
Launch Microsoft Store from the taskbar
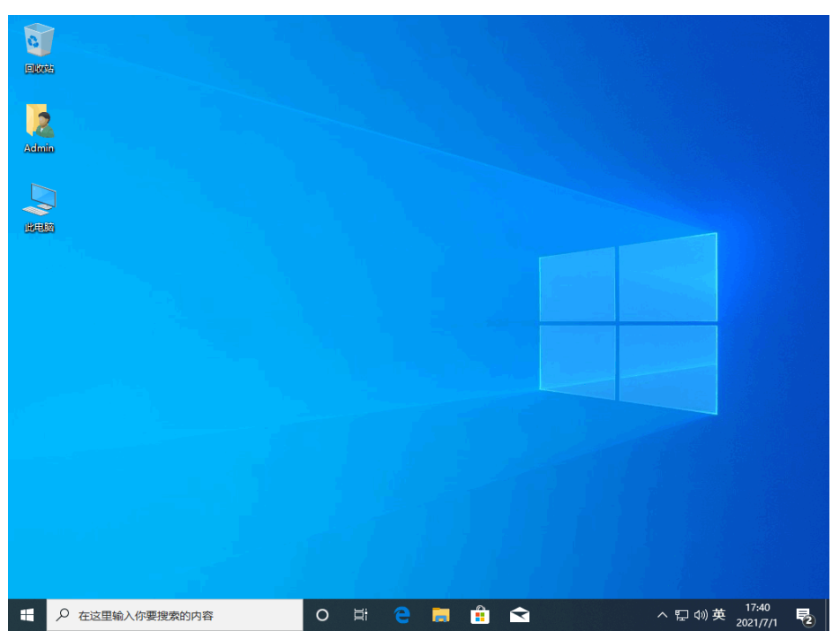coord(480,615)
